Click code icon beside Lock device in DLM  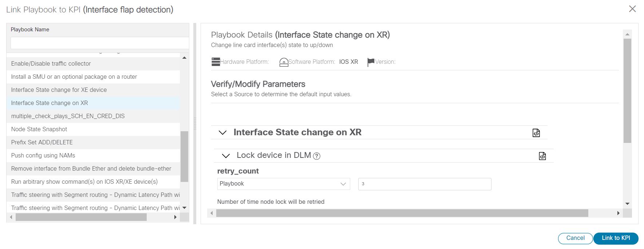(x=542, y=156)
